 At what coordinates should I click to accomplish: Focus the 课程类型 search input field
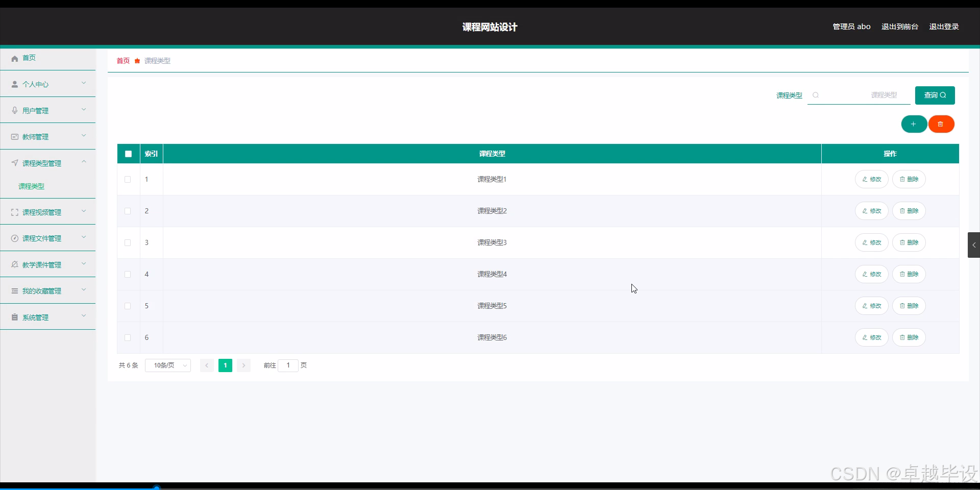(x=859, y=95)
